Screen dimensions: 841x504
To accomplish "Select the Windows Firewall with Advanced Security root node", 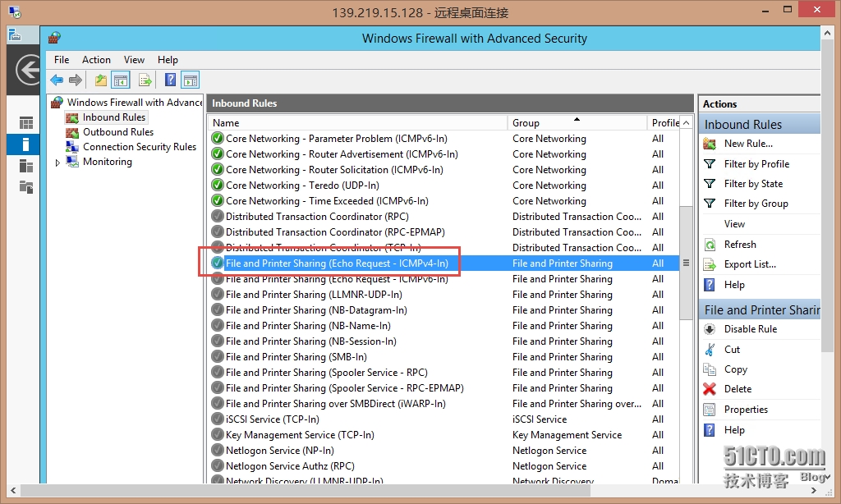I will point(134,103).
